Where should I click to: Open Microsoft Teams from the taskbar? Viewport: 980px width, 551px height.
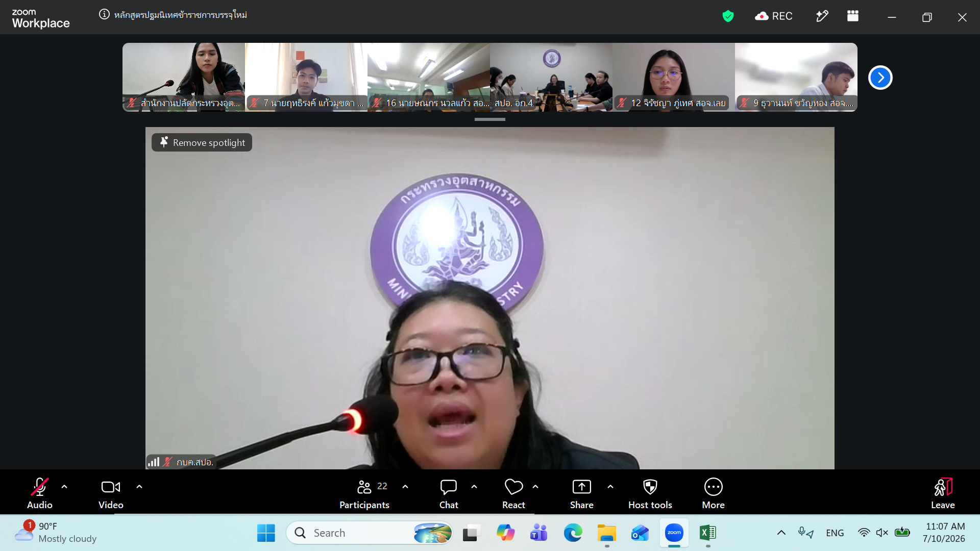[538, 533]
